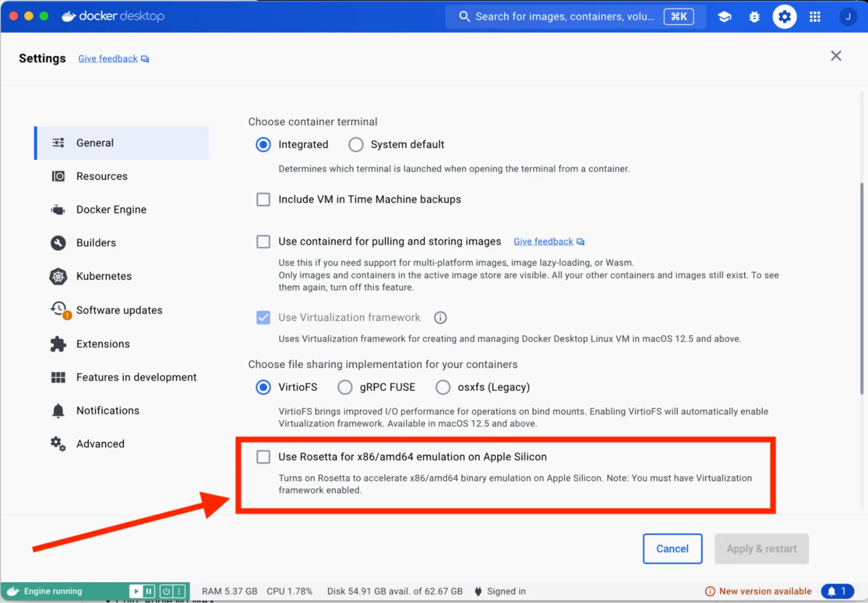This screenshot has width=868, height=603.
Task: Click the Features in development grid icon
Action: [58, 378]
